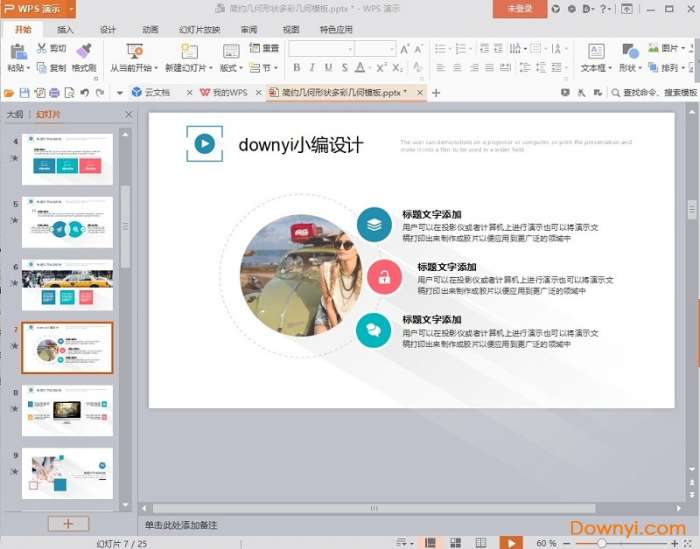Open the Design (设计) ribbon tab

108,30
